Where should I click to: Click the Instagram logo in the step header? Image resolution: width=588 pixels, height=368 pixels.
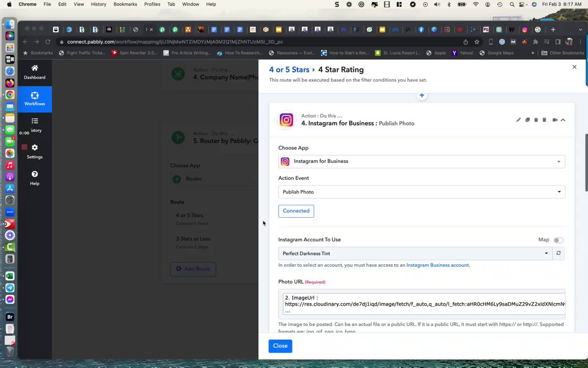point(286,120)
